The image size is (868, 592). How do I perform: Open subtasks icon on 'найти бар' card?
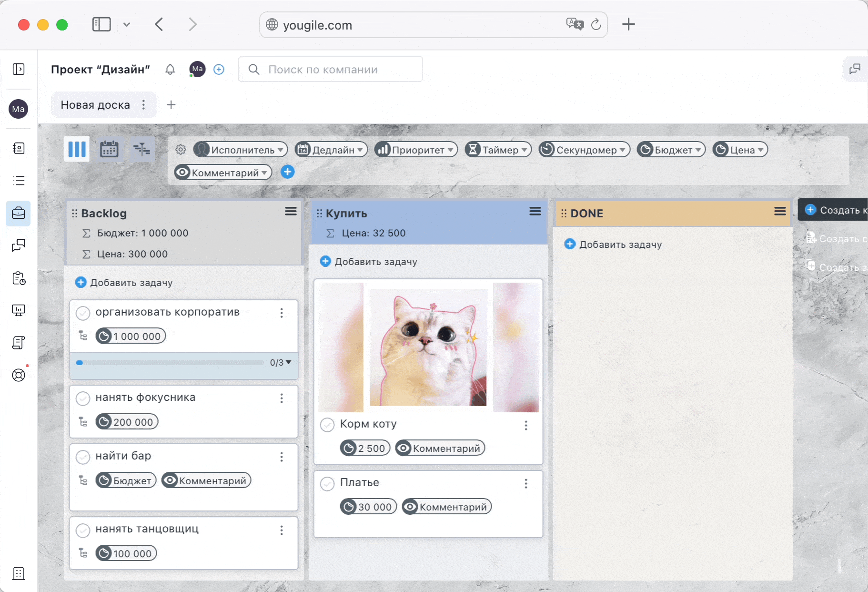[x=83, y=480]
